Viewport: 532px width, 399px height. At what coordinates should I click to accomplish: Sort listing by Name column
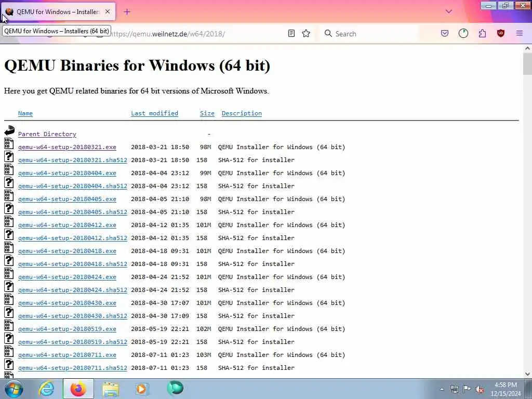tap(25, 113)
